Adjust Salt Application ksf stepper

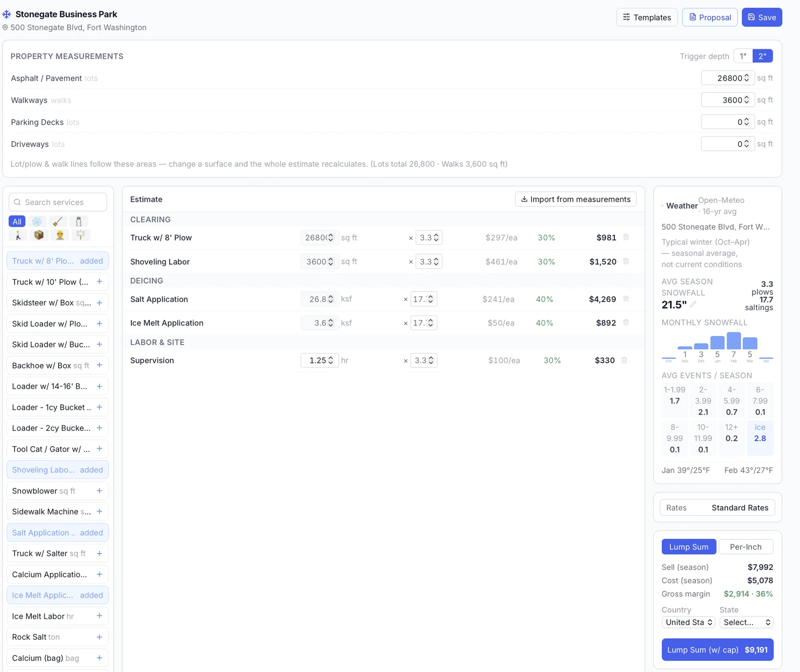pos(331,299)
